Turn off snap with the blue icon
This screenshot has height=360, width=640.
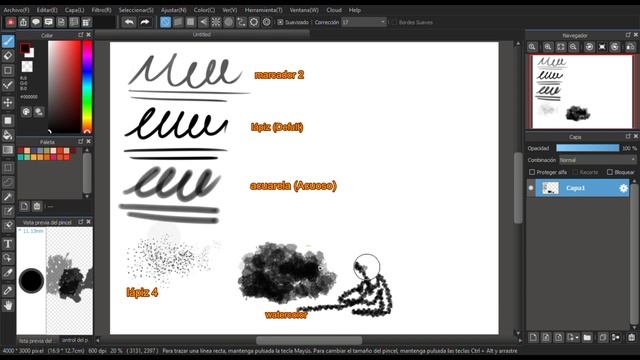pyautogui.click(x=165, y=22)
